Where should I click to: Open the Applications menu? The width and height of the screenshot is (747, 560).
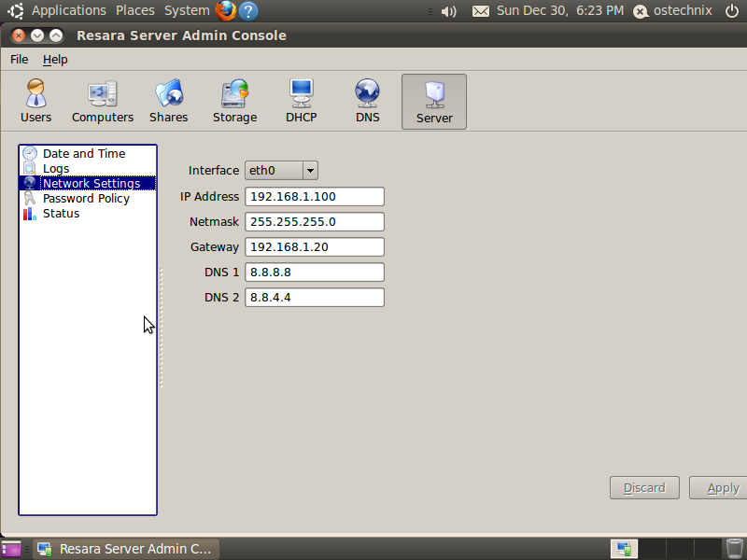(68, 10)
